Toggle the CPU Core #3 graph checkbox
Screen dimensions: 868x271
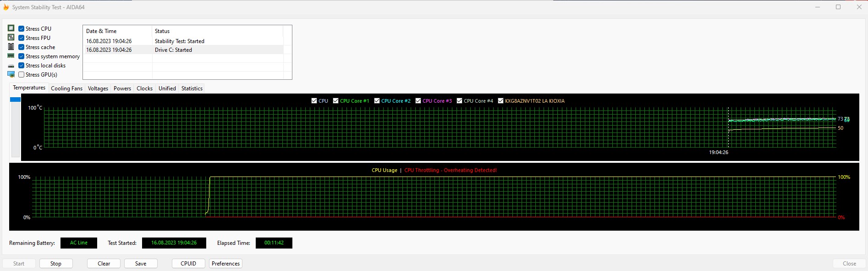click(418, 101)
